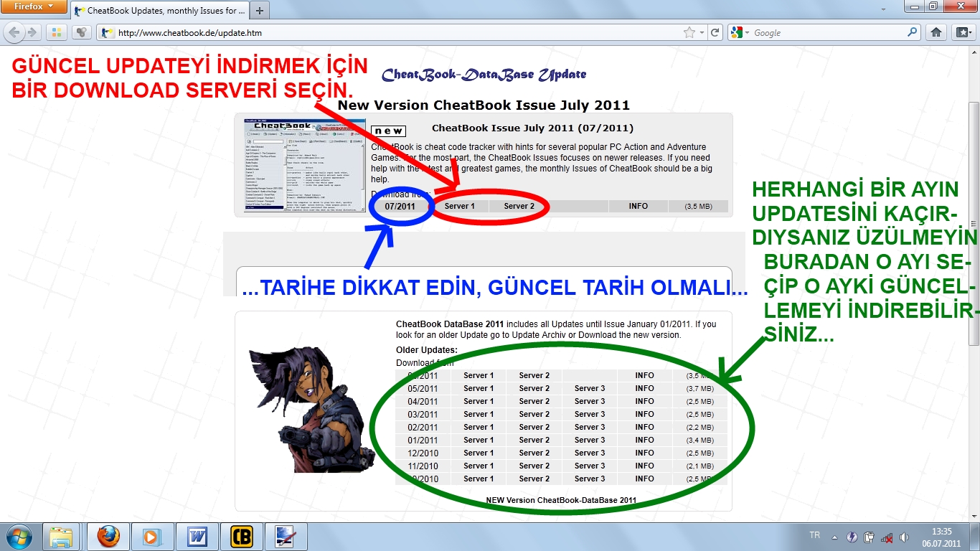The width and height of the screenshot is (980, 551).
Task: Open the Firefox menu dropdown button
Action: 34,6
